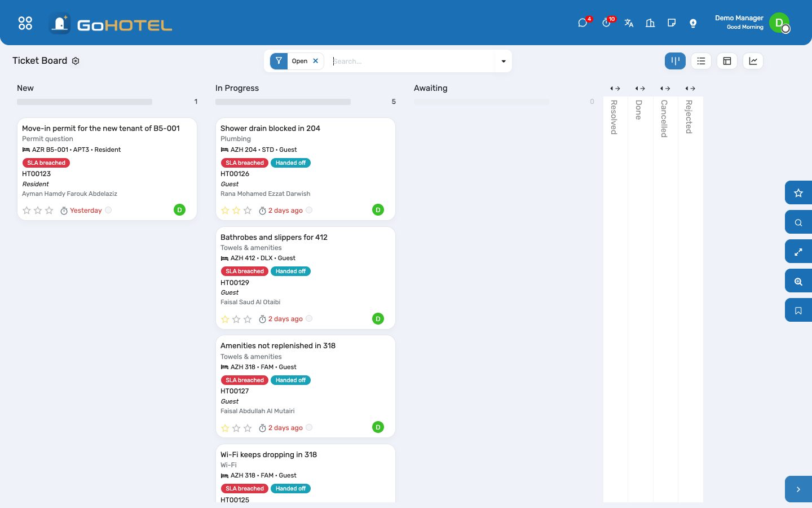Open the property building icon
Viewport: 812px width, 508px height.
[x=650, y=23]
